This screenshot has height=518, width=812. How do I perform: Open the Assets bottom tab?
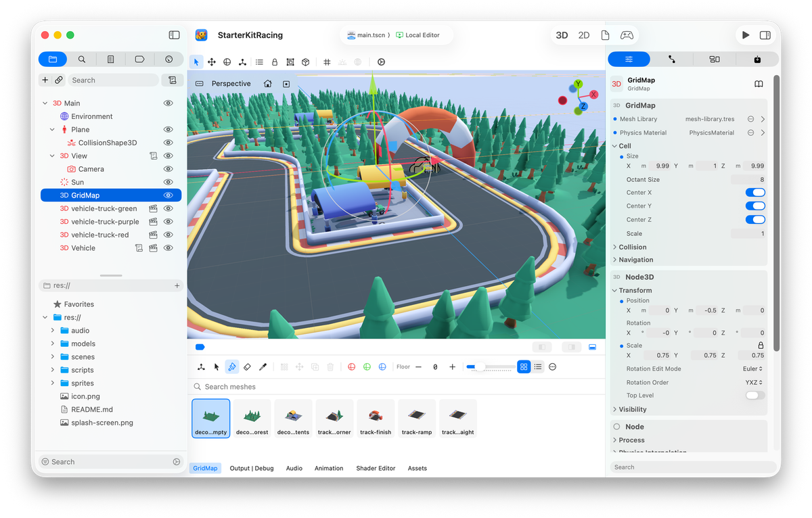(418, 468)
